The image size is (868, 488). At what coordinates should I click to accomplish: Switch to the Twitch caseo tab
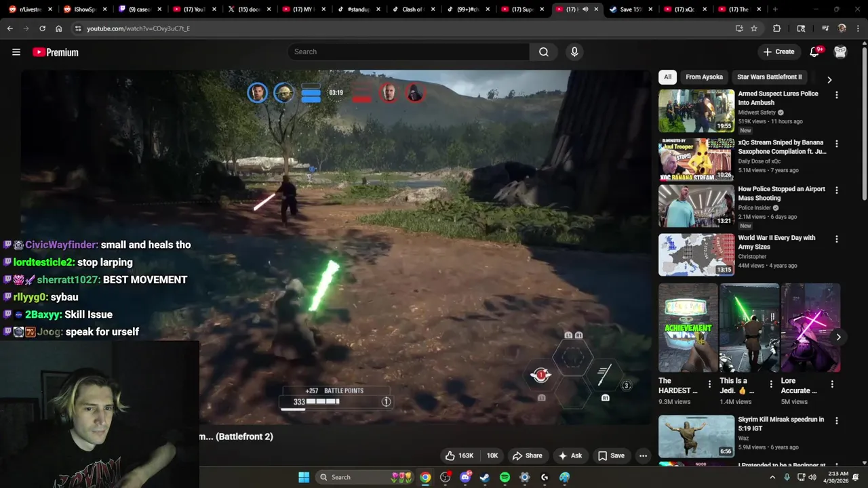coord(139,9)
